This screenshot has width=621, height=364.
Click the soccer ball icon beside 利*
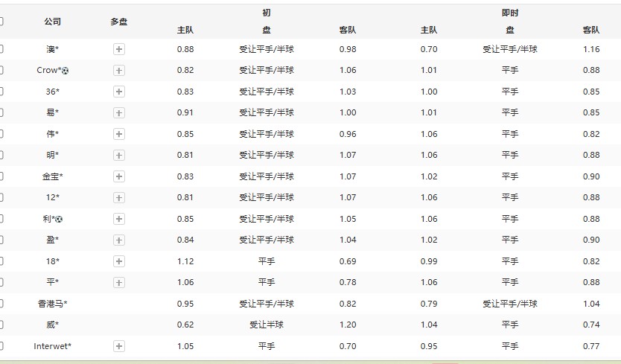[x=60, y=220]
